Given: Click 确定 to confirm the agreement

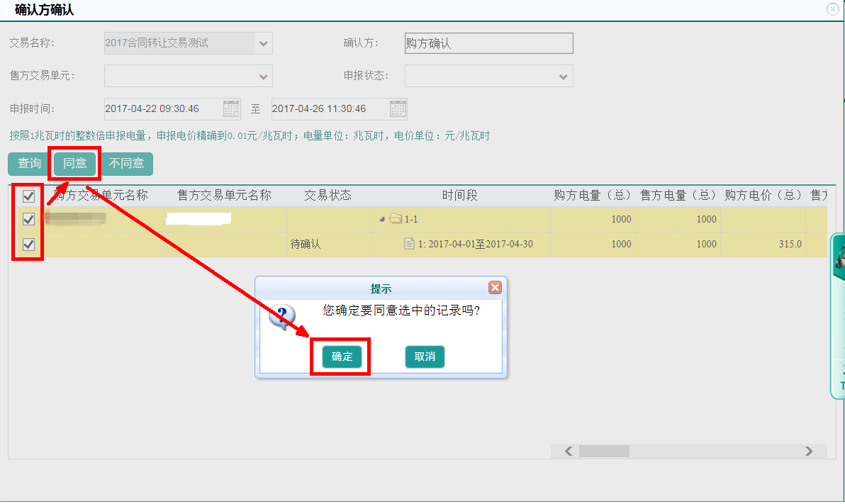Looking at the screenshot, I should (342, 357).
